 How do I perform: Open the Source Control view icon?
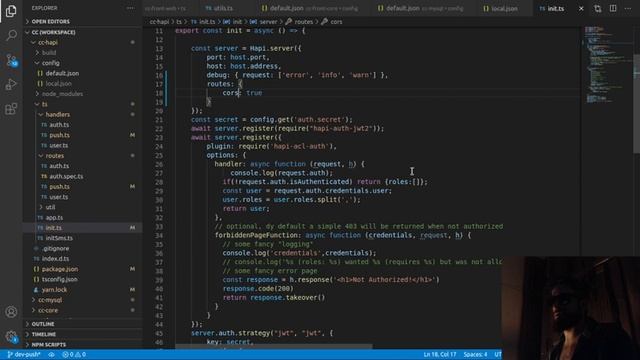pos(11,60)
